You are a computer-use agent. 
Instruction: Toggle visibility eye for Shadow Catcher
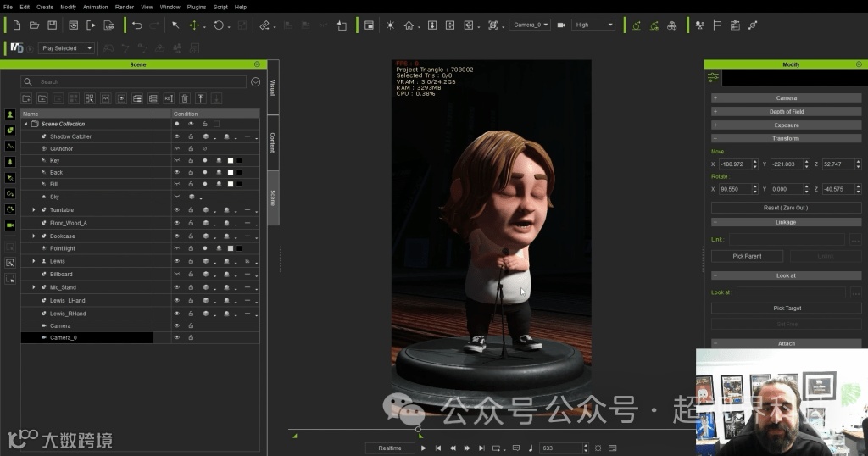pos(177,136)
